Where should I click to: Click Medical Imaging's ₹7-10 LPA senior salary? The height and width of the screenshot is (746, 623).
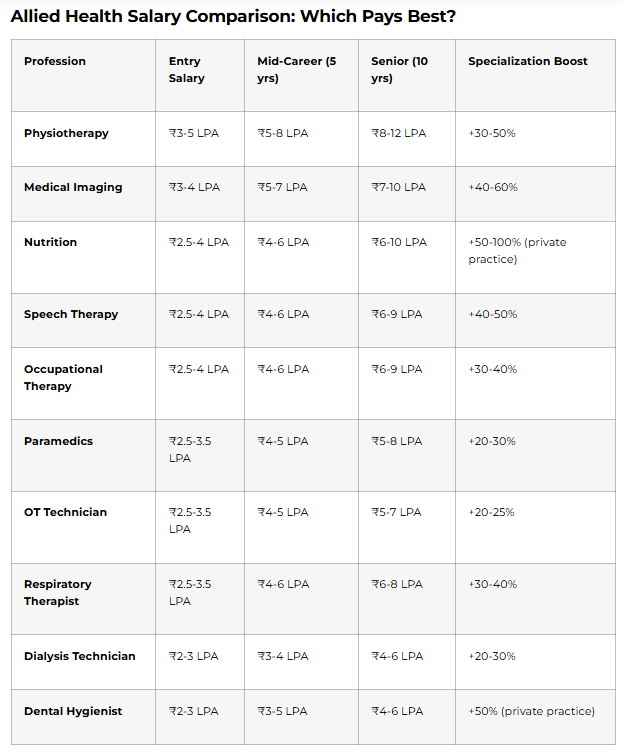point(398,188)
